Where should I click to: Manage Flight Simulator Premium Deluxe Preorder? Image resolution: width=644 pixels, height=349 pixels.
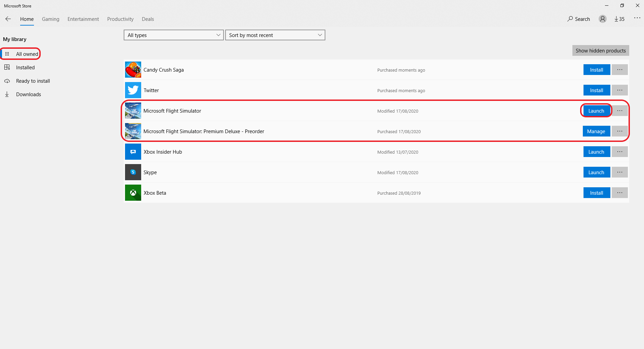[x=596, y=131]
